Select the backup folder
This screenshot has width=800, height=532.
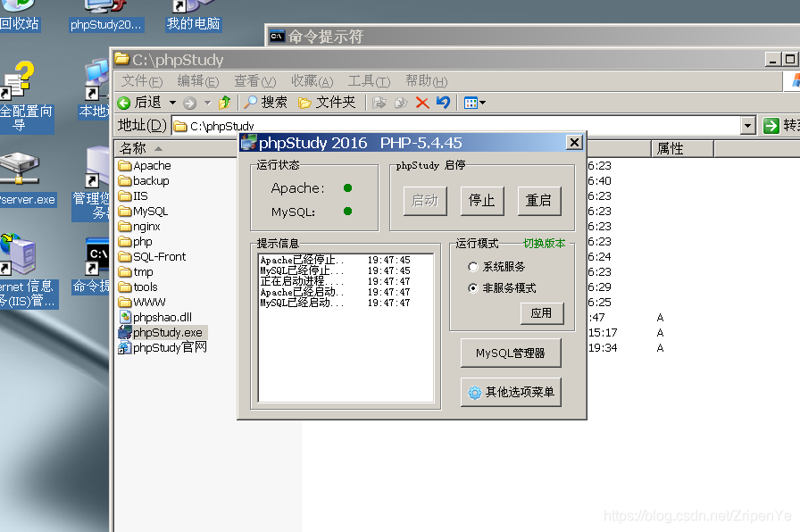pyautogui.click(x=144, y=181)
